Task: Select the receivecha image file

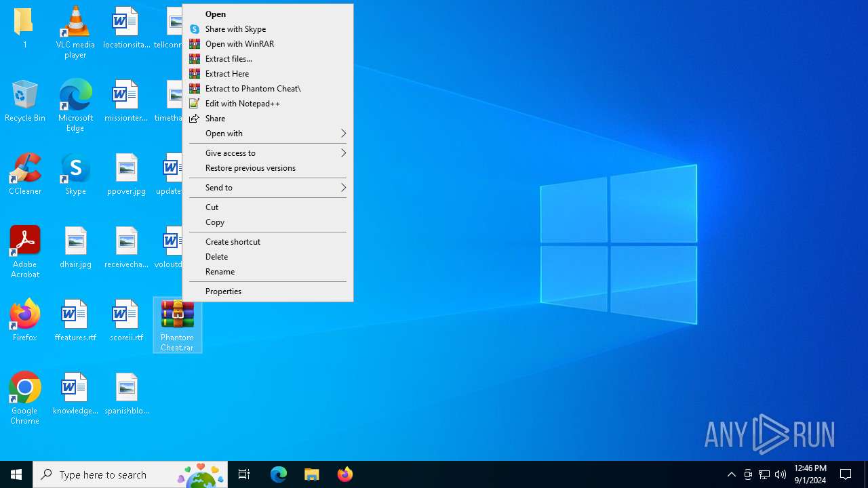Action: click(126, 247)
